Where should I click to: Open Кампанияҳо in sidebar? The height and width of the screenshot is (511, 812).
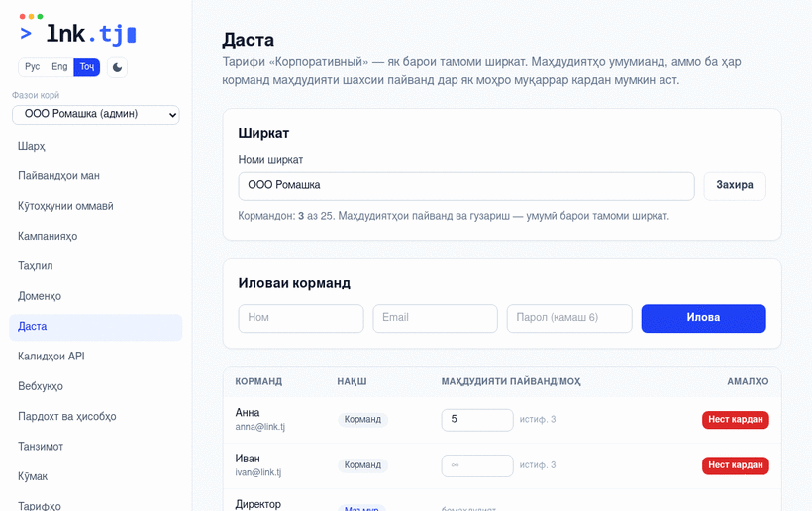(96, 236)
